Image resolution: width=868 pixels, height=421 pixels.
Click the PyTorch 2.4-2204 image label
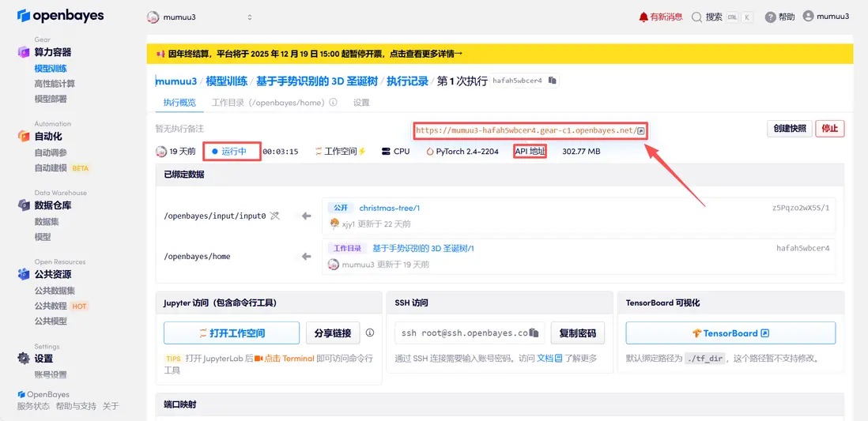(462, 151)
